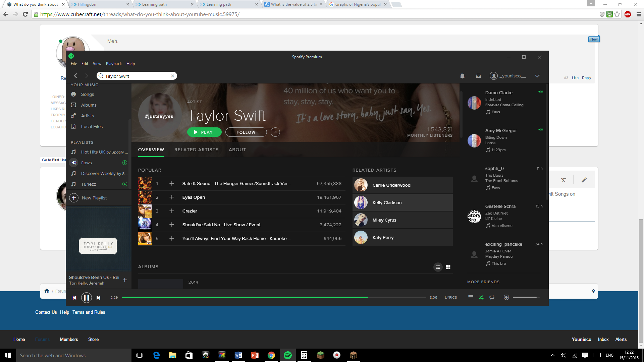Open the play queue icon
Image resolution: width=644 pixels, height=362 pixels.
point(471,297)
